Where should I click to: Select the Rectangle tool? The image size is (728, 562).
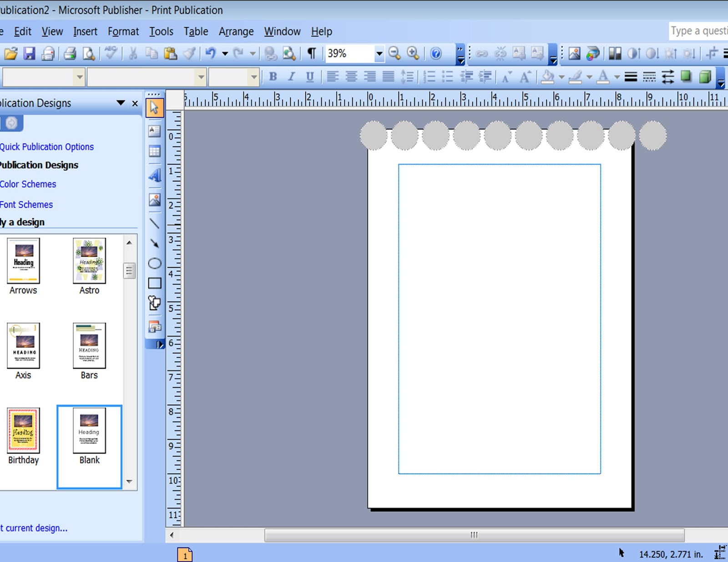[154, 283]
